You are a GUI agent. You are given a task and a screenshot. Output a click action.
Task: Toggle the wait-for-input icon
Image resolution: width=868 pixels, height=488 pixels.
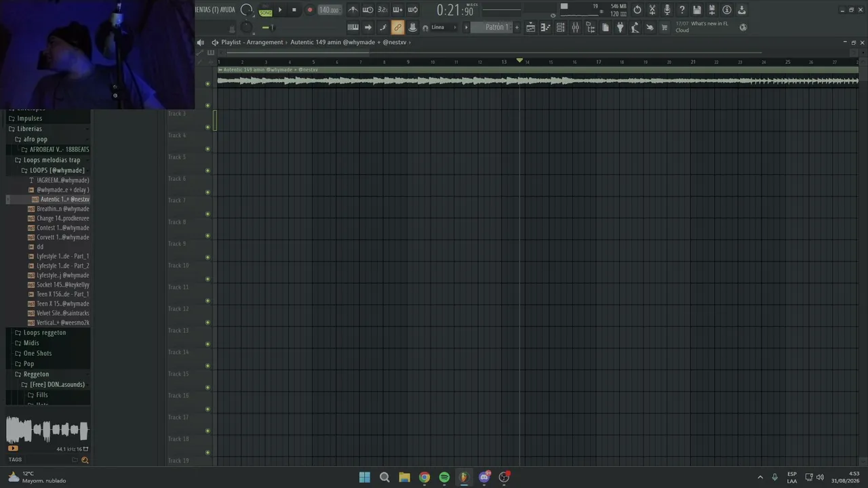tap(368, 9)
